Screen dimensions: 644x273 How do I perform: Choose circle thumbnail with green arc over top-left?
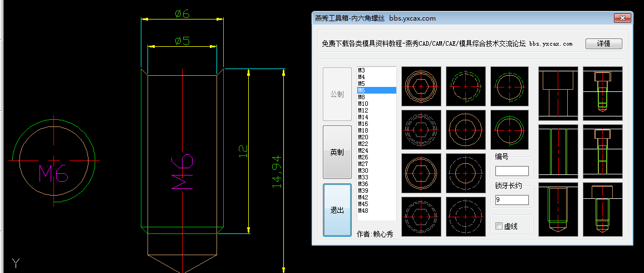point(510,130)
